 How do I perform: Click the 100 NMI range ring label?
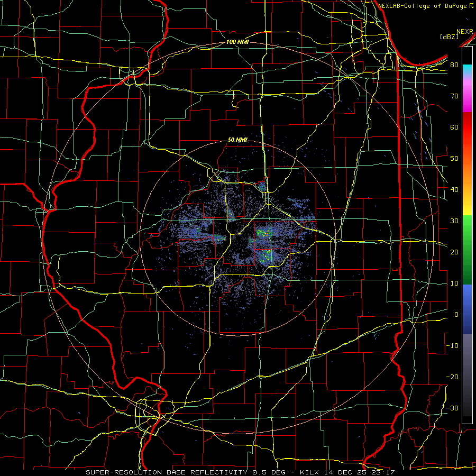[237, 42]
